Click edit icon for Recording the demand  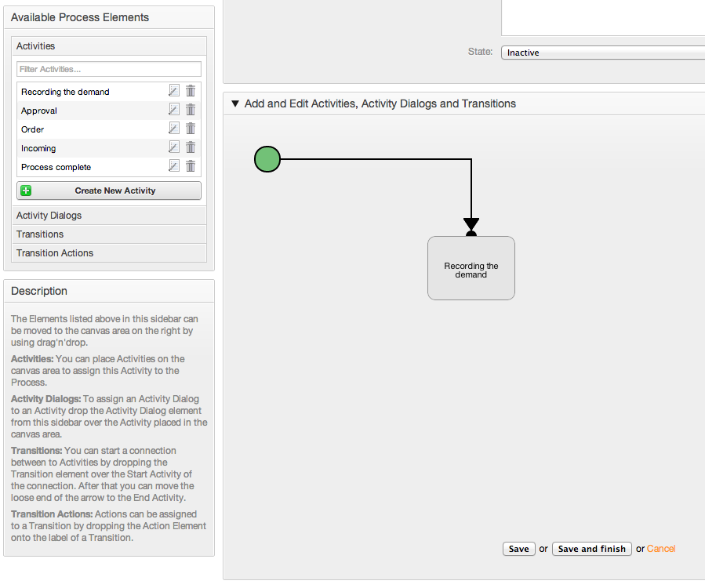point(174,91)
